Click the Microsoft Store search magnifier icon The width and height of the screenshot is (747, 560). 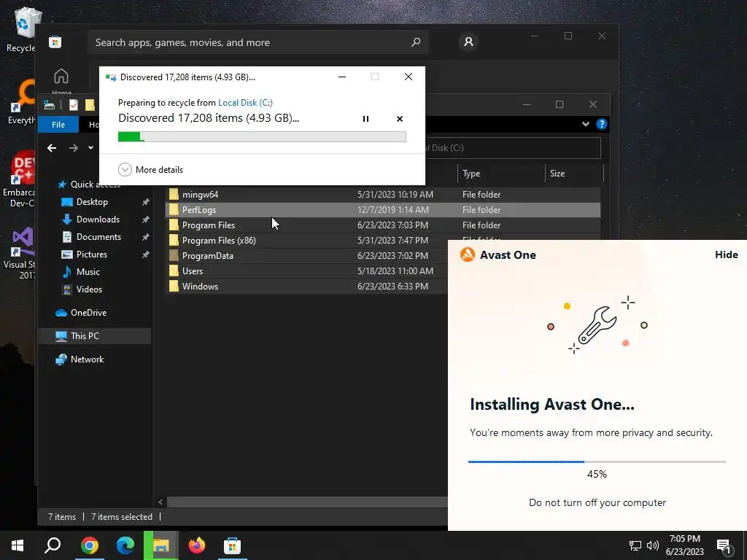[x=415, y=42]
